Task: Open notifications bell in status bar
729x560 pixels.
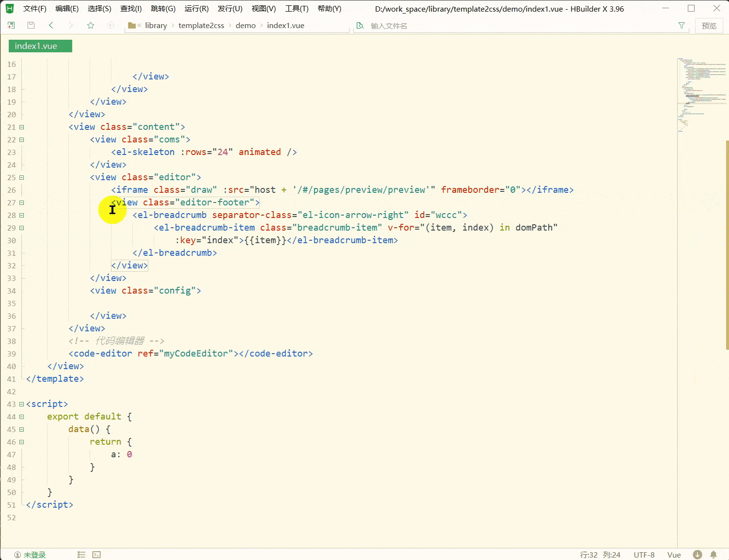Action: pyautogui.click(x=713, y=555)
